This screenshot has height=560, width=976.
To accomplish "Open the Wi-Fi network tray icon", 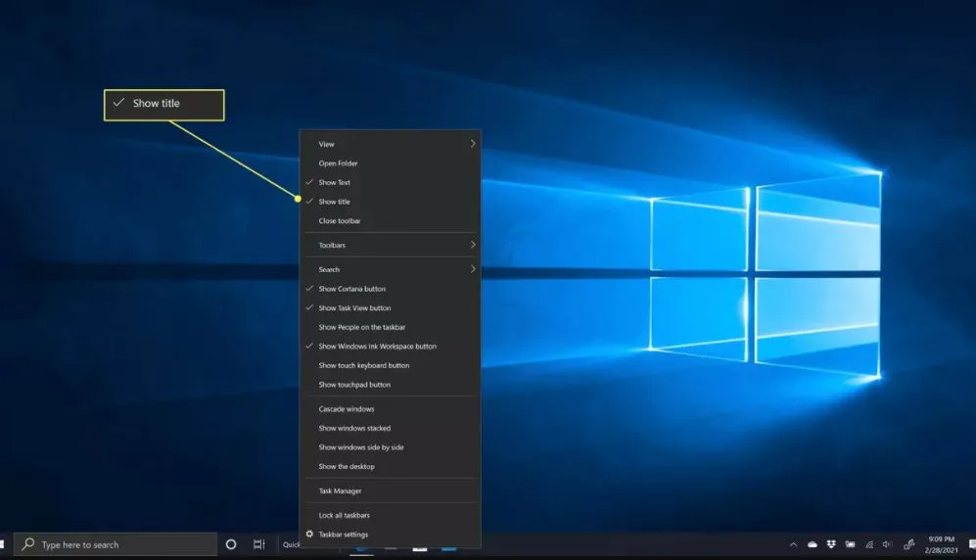I will coord(869,544).
